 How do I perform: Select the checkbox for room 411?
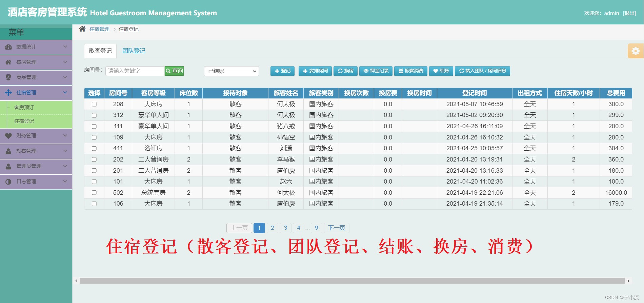[x=94, y=148]
